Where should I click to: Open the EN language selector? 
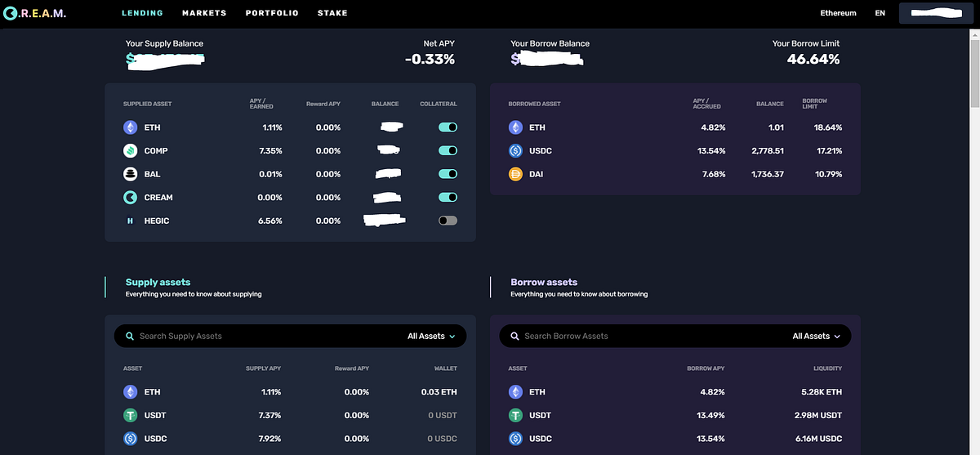tap(880, 13)
